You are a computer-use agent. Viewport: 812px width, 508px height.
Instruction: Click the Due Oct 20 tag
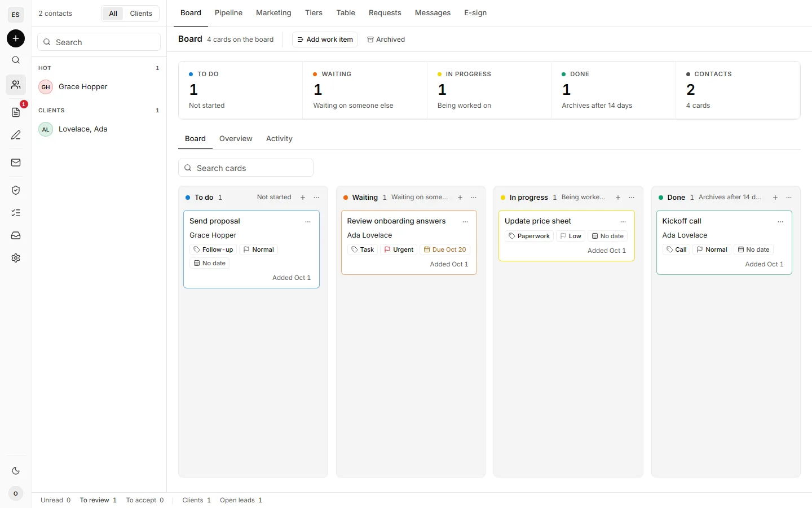[445, 249]
